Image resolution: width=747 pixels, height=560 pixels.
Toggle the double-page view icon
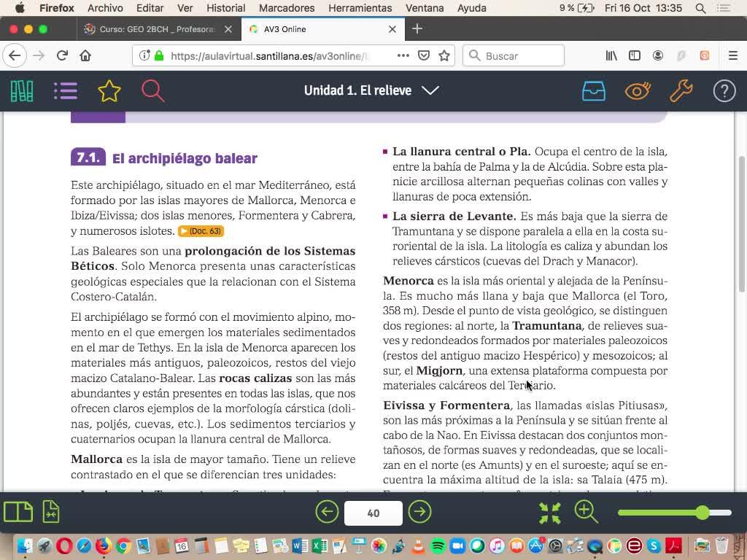18,512
